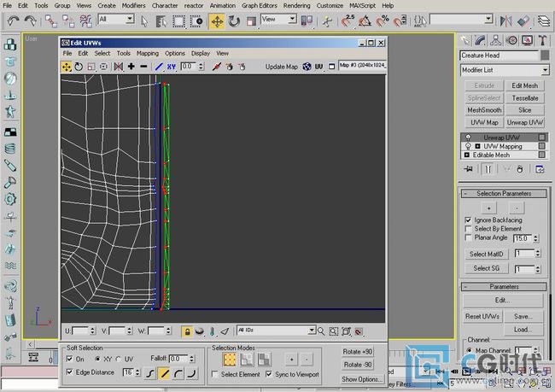This screenshot has height=392, width=555.
Task: Toggle Edge Distance checkbox
Action: click(x=69, y=372)
